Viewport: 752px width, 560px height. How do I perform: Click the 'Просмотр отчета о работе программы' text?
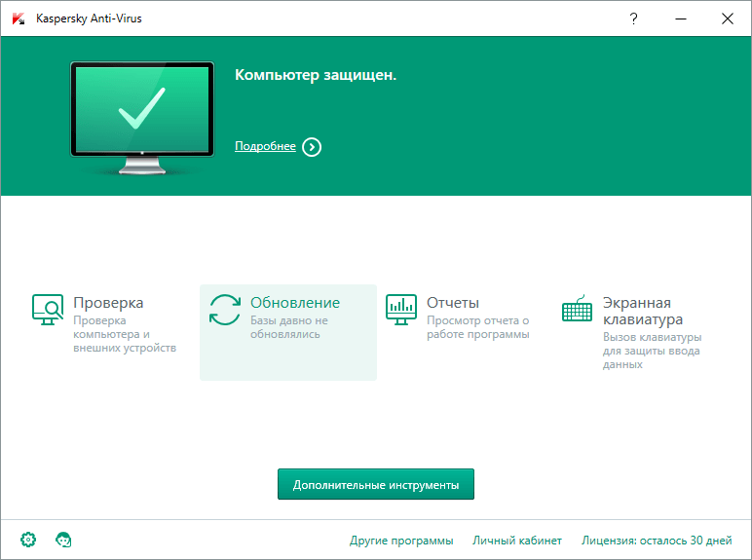pos(478,327)
